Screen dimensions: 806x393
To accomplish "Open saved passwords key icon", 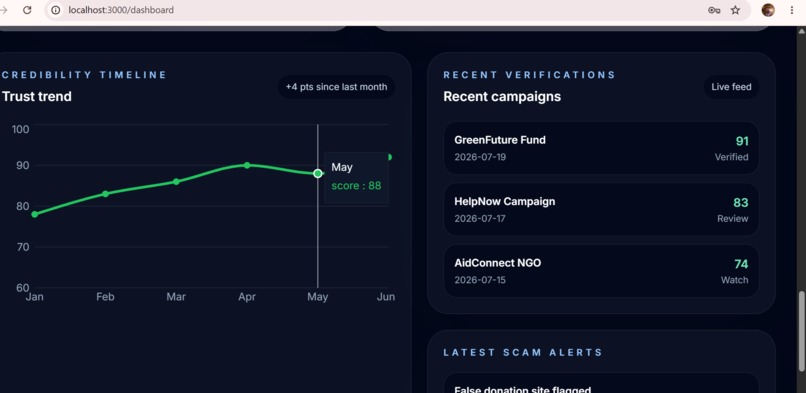I will pos(713,10).
